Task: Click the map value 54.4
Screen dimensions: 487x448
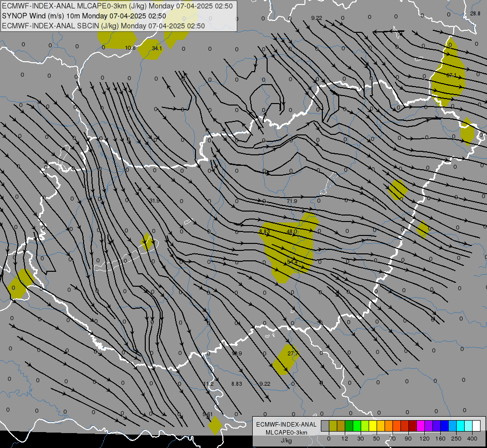Action: 292,262
